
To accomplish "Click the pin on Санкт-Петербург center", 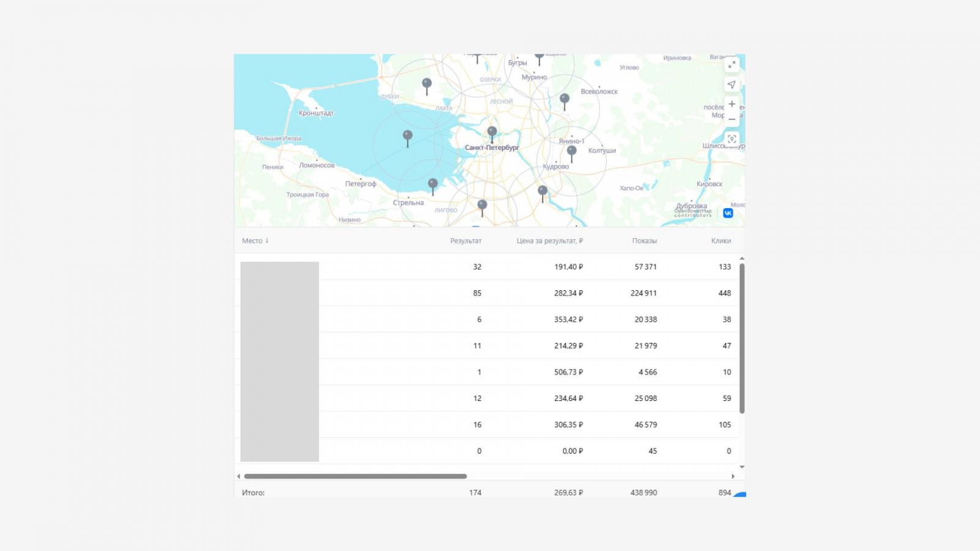I will [x=492, y=132].
